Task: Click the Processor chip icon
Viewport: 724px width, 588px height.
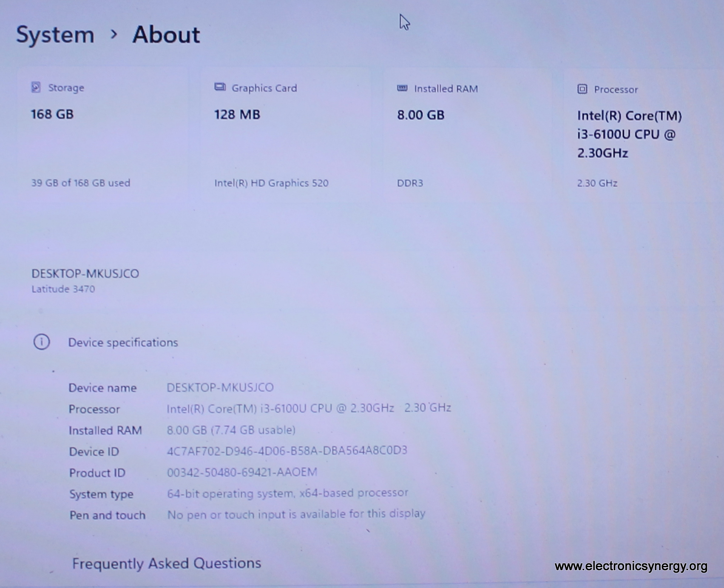Action: pyautogui.click(x=582, y=89)
